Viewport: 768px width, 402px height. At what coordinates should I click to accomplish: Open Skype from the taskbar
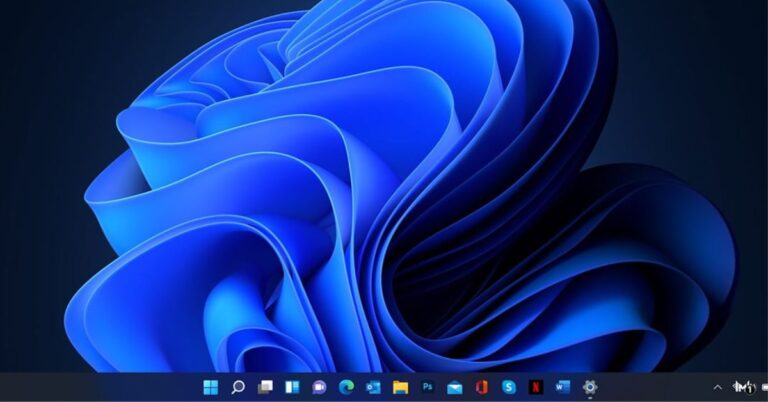pos(509,387)
